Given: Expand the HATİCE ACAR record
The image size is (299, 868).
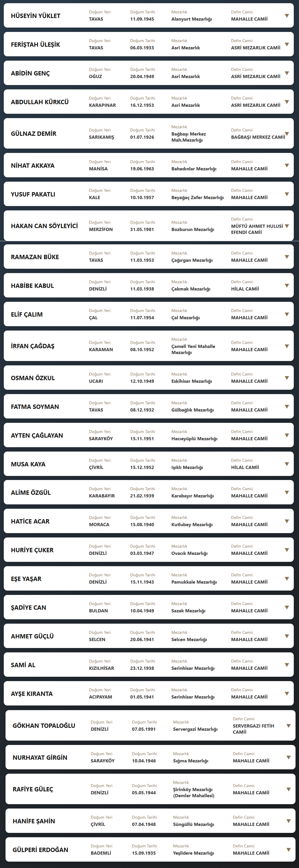Looking at the screenshot, I should [x=287, y=521].
